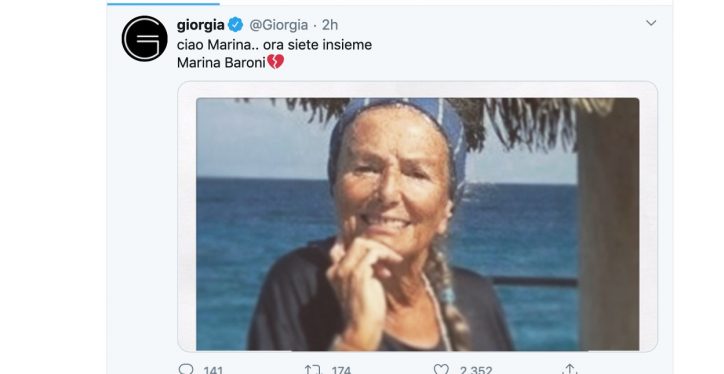Share the tweet via upload arrow icon
The height and width of the screenshot is (374, 724).
[570, 369]
